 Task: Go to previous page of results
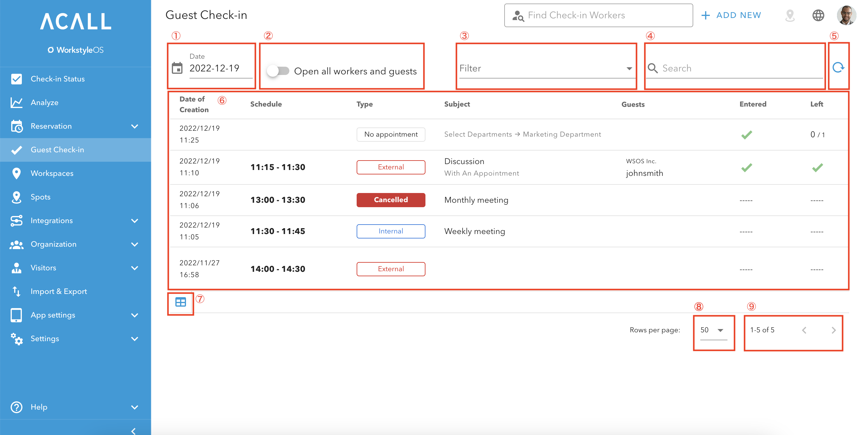click(804, 330)
